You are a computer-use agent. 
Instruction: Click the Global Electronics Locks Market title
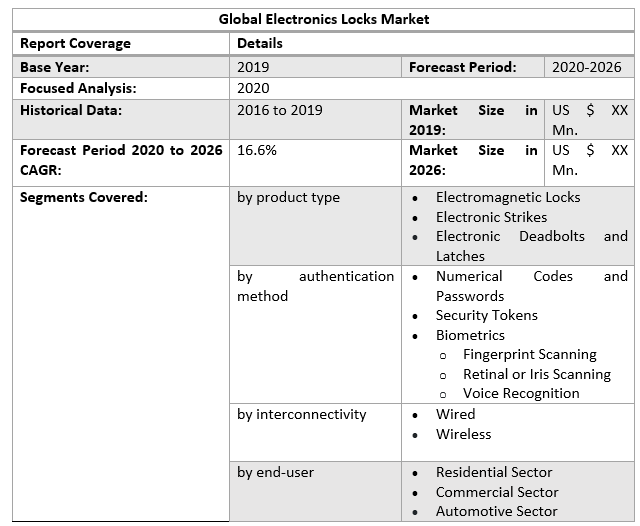pyautogui.click(x=324, y=19)
